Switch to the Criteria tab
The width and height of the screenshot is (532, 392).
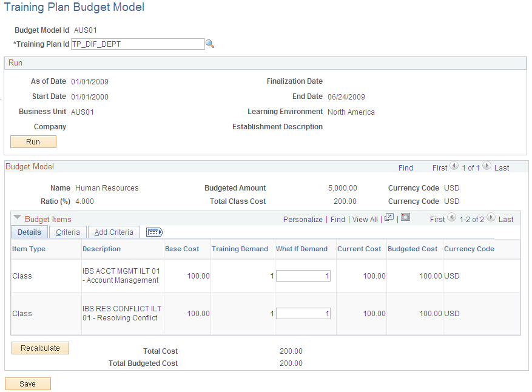click(67, 232)
